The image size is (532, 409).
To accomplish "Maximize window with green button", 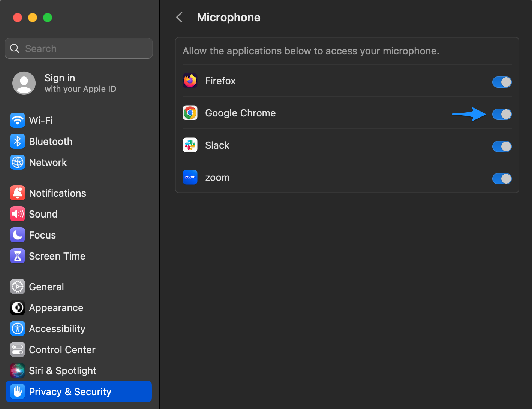I will (x=48, y=18).
